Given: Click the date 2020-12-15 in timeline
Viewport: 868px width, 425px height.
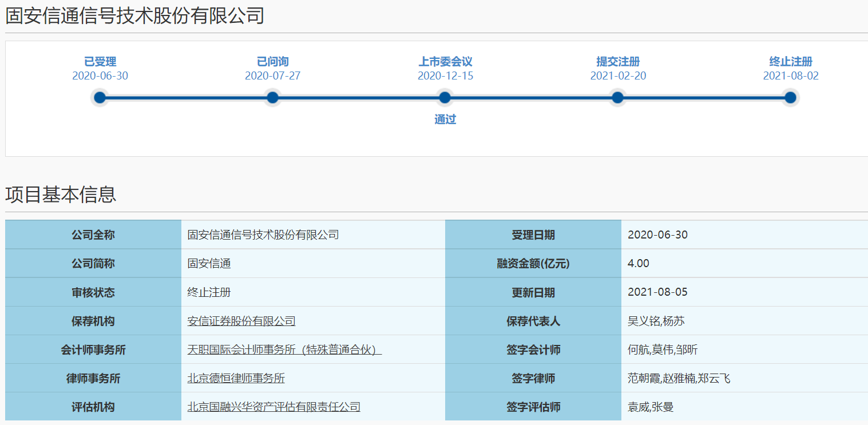Looking at the screenshot, I should [x=445, y=76].
